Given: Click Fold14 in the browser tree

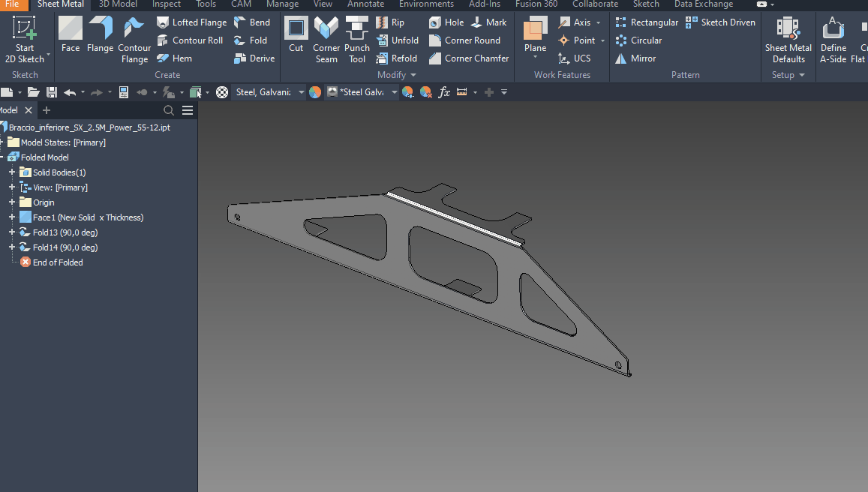Looking at the screenshot, I should [56, 247].
